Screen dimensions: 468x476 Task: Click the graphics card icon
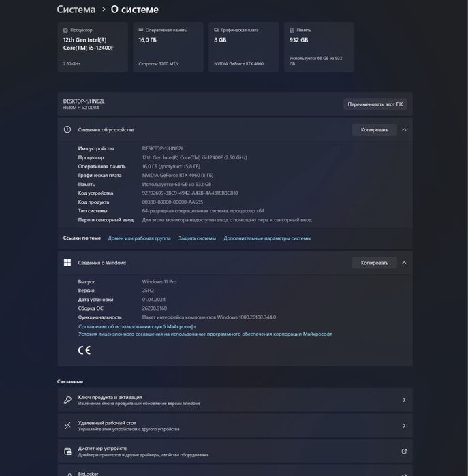click(x=216, y=30)
